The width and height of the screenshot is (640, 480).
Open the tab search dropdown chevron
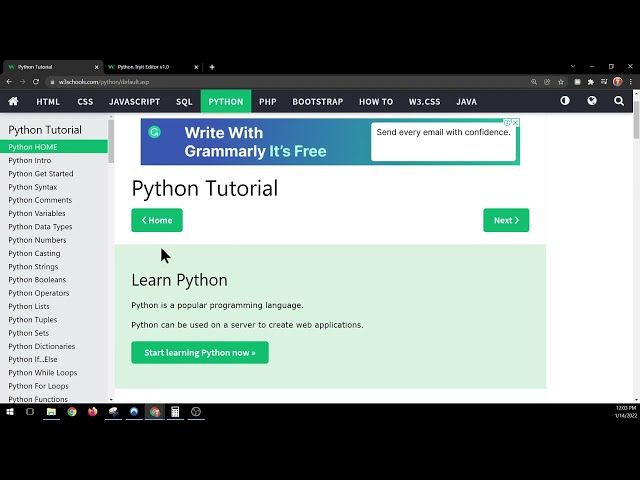573,66
